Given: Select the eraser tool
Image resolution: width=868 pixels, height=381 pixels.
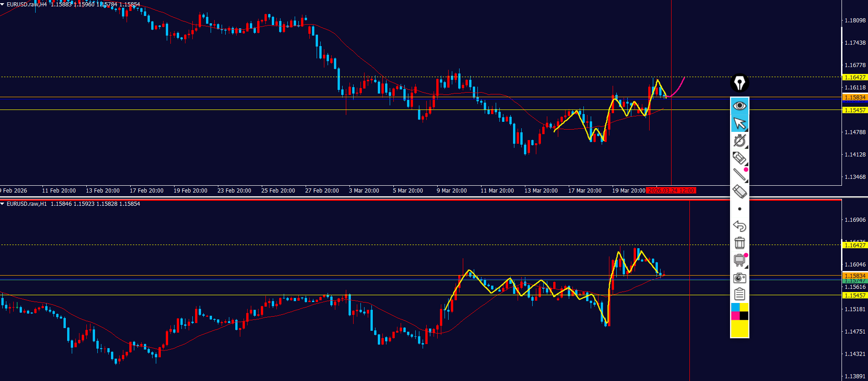Looking at the screenshot, I should [740, 191].
